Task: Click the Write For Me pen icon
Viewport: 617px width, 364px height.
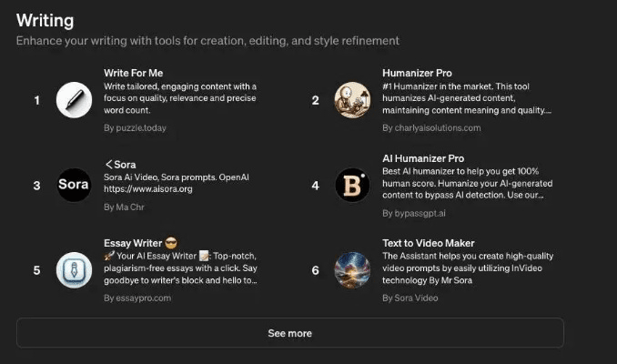Action: (74, 99)
